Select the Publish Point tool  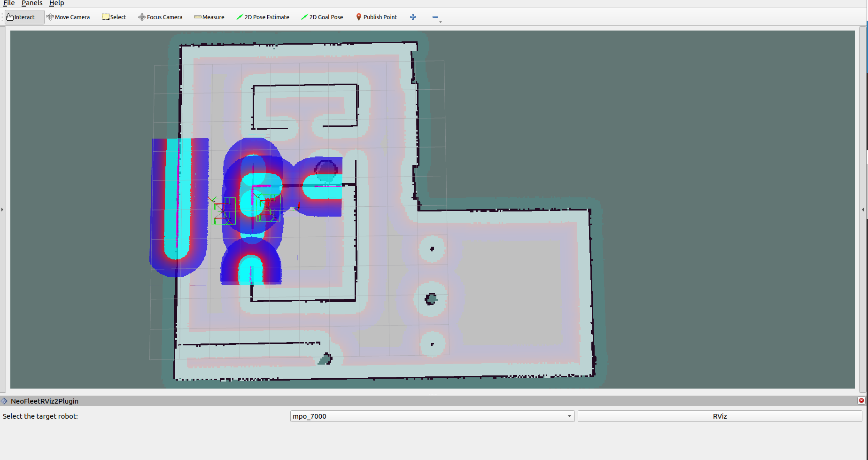pos(376,17)
